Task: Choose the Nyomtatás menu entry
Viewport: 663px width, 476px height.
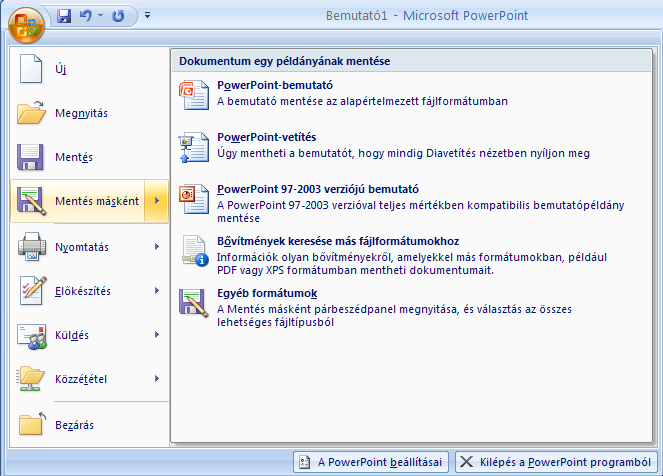Action: [x=90, y=247]
